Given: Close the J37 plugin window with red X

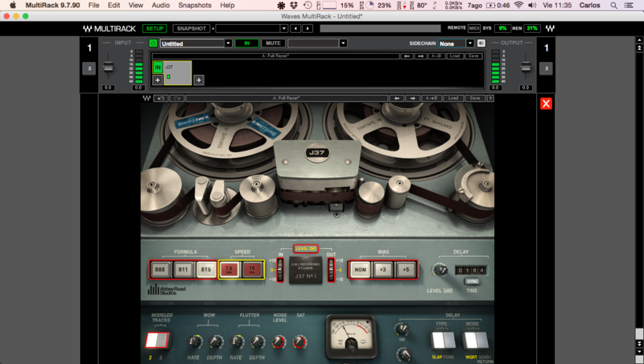Looking at the screenshot, I should tap(546, 104).
